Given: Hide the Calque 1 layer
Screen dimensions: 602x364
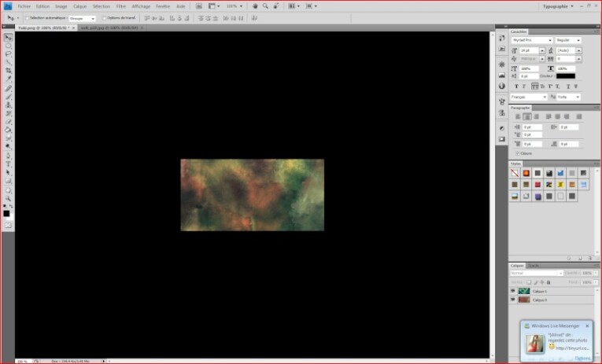Looking at the screenshot, I should tap(513, 291).
